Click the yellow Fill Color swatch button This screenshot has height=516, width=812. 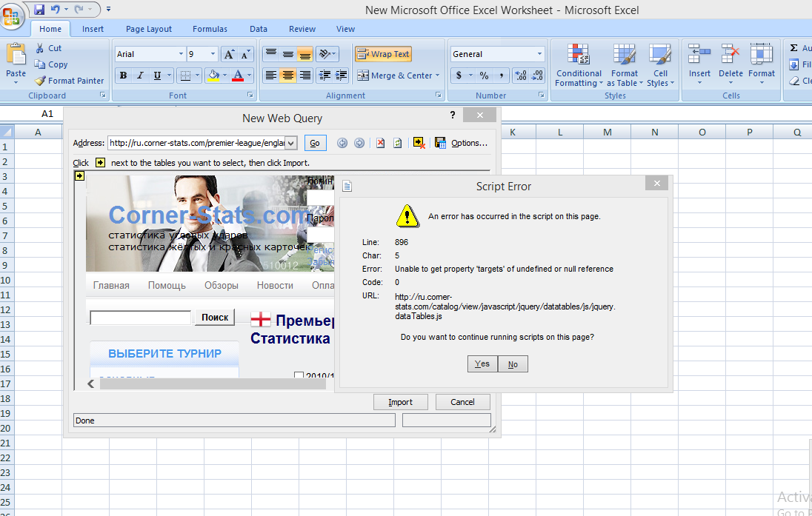[213, 76]
